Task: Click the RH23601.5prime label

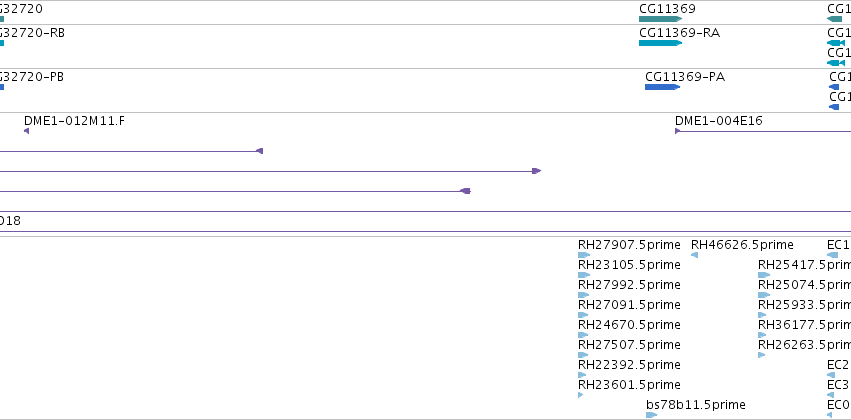Action: 629,385
